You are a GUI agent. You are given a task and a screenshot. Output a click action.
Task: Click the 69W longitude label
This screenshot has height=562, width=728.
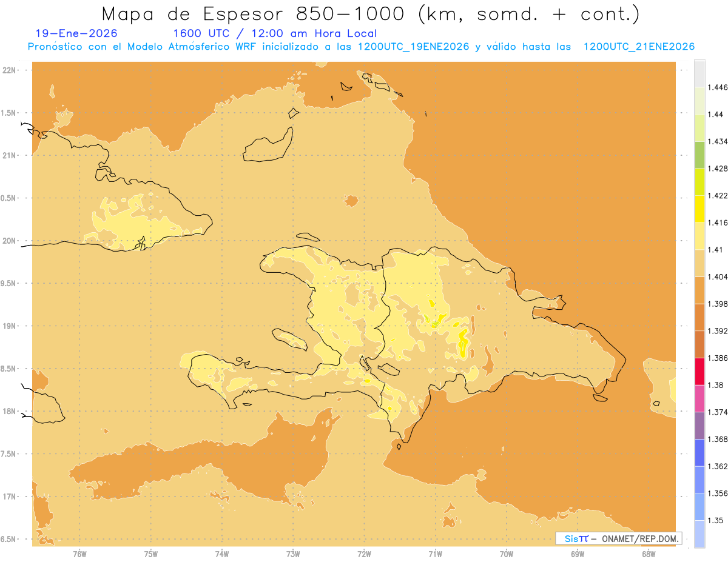pos(578,553)
